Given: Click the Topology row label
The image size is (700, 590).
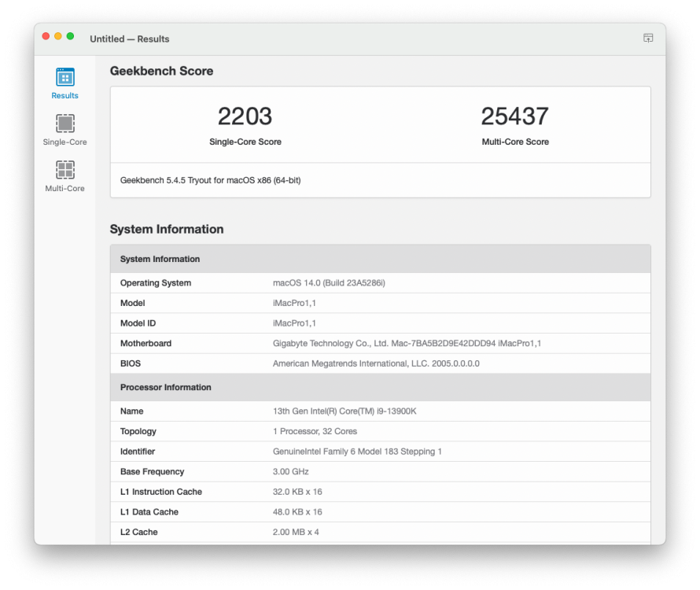Looking at the screenshot, I should (x=138, y=431).
